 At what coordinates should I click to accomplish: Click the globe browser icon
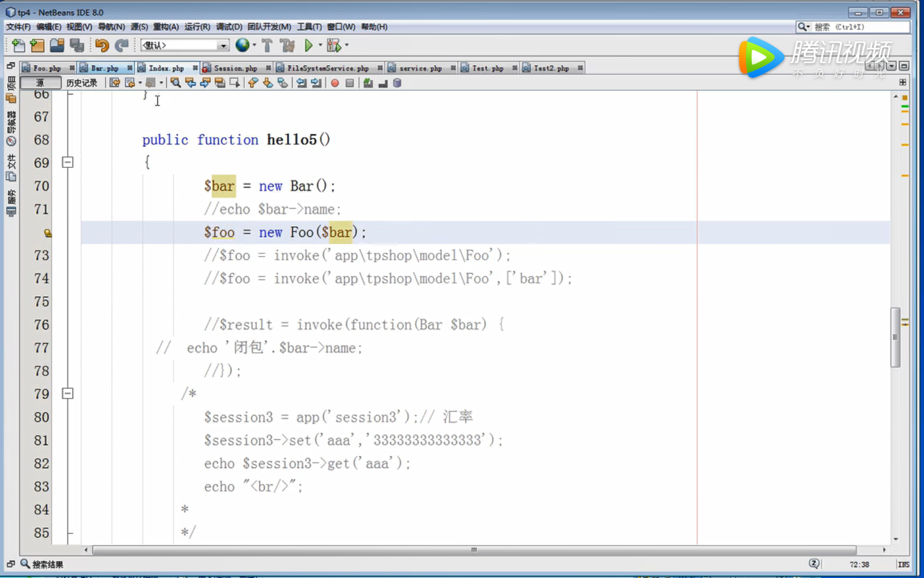pos(242,46)
